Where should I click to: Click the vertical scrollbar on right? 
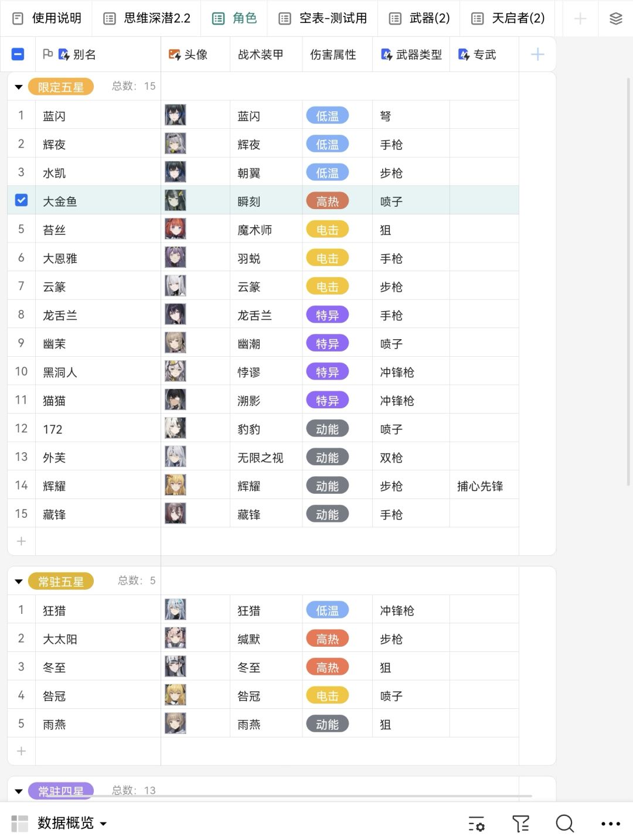pyautogui.click(x=628, y=281)
